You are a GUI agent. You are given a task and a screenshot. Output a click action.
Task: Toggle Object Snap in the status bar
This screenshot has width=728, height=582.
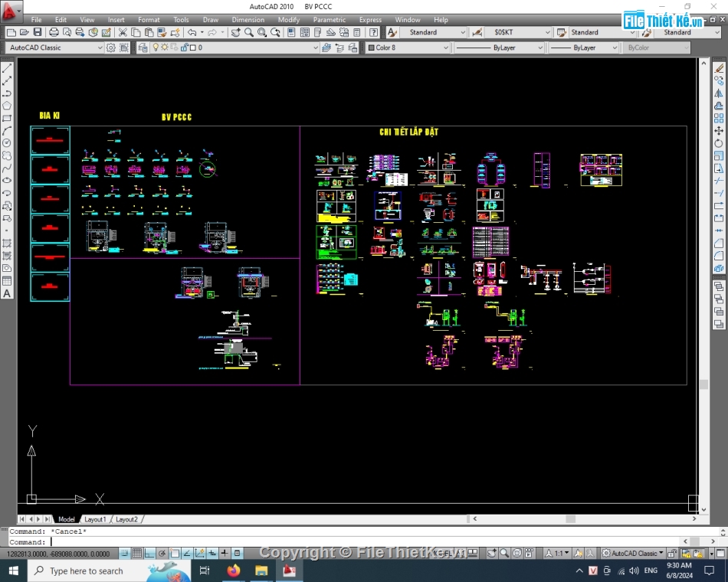point(175,553)
